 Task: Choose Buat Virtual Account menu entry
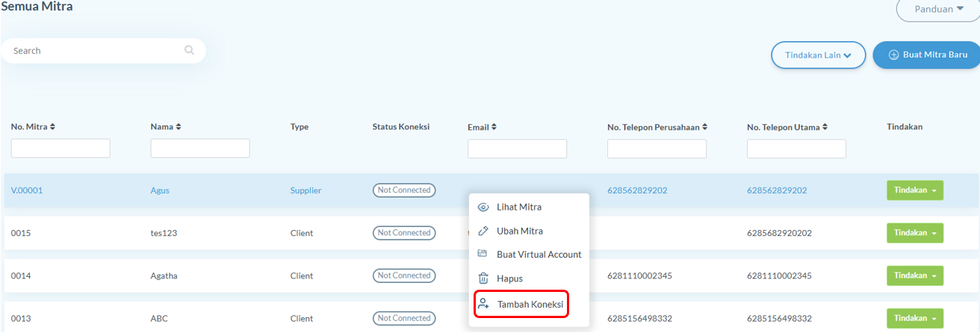pos(539,255)
